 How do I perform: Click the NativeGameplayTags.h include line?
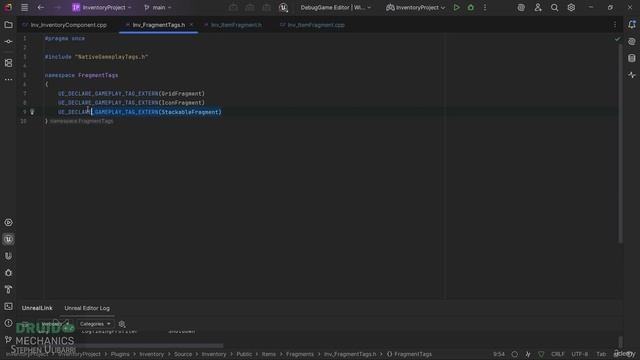(96, 57)
